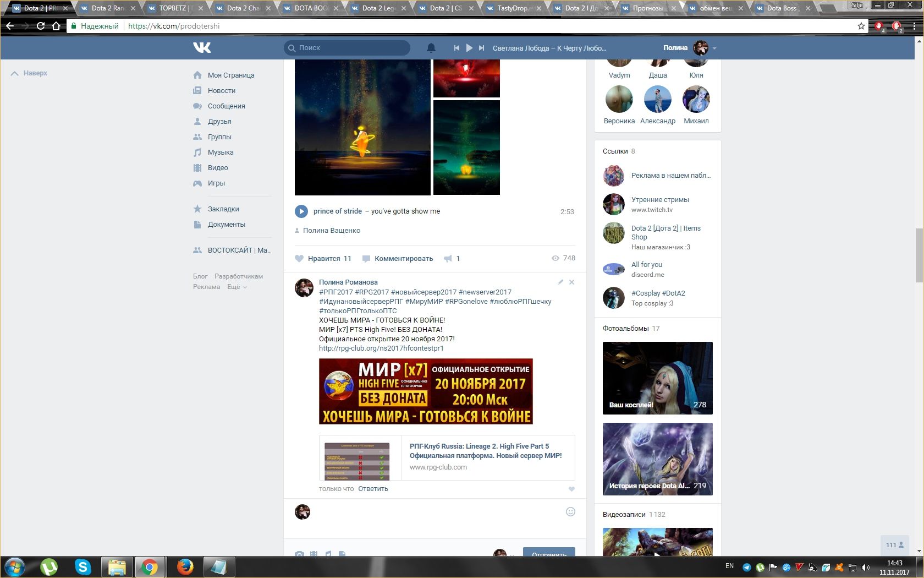Screen dimensions: 924x578
Task: Open Закладки in sidebar
Action: pyautogui.click(x=223, y=209)
